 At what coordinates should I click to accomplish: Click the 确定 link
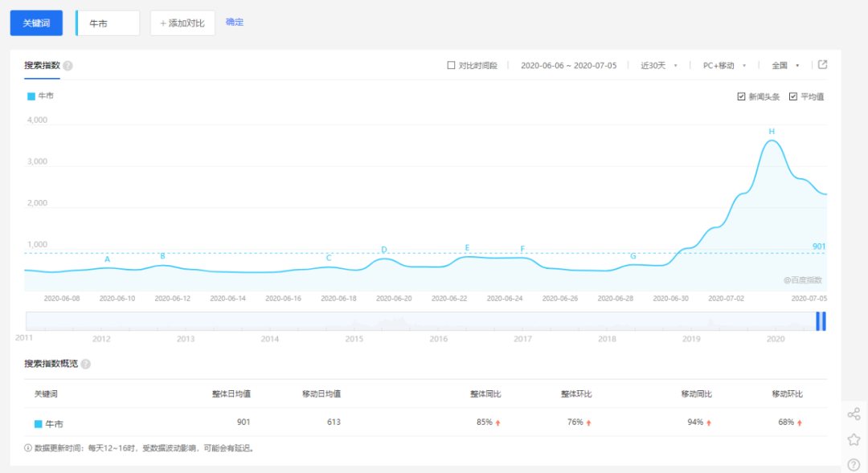tap(235, 22)
